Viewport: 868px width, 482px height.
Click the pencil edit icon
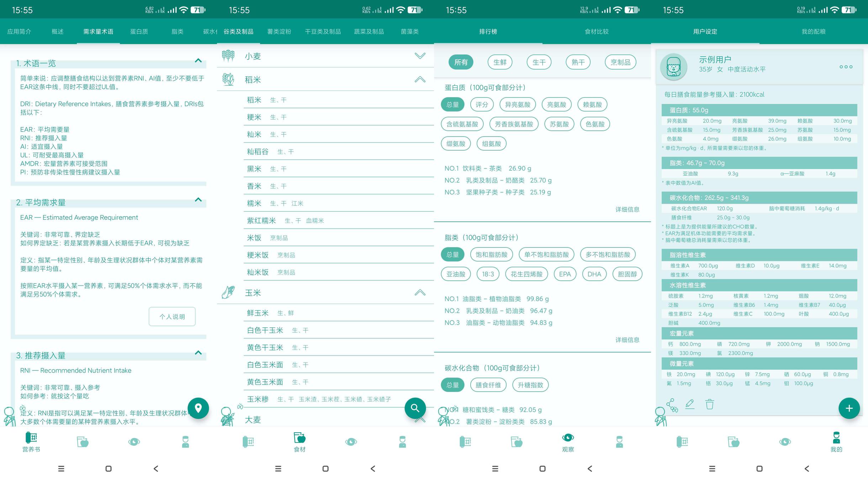click(690, 404)
